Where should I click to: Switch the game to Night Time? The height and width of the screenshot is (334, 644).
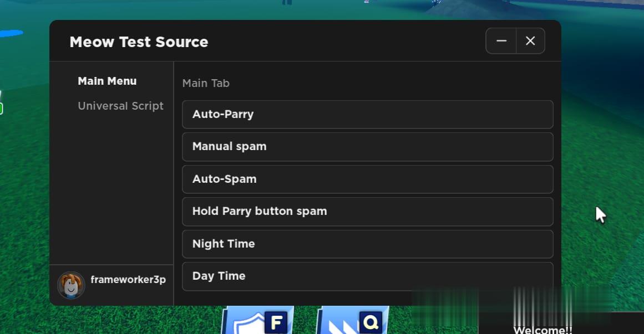(367, 244)
